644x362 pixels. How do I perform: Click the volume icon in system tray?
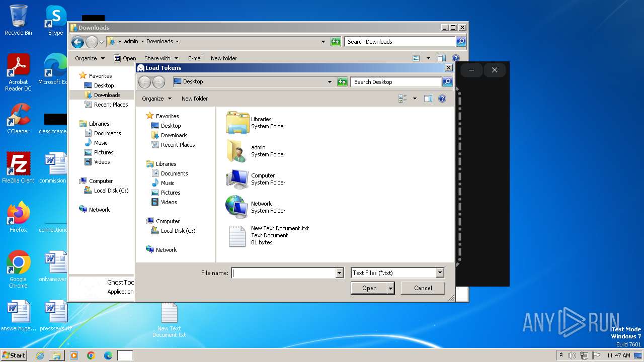click(x=572, y=355)
